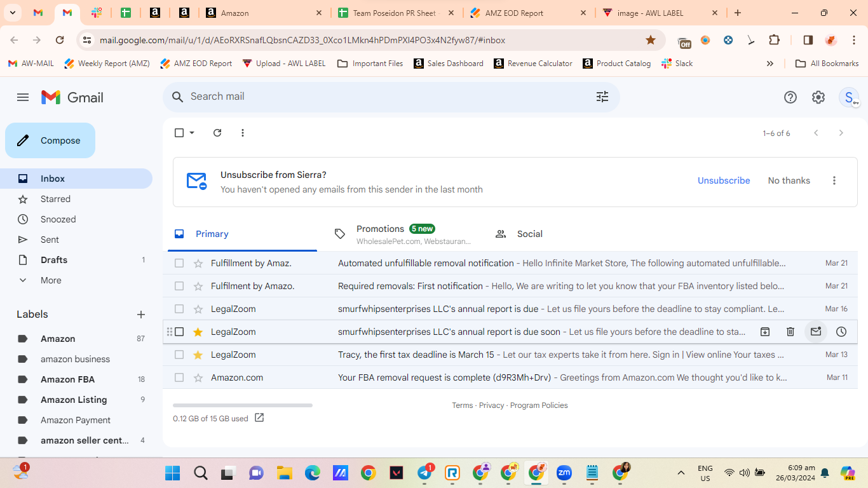Star the Automated unfulfillable removal email
The image size is (868, 488).
coord(198,263)
